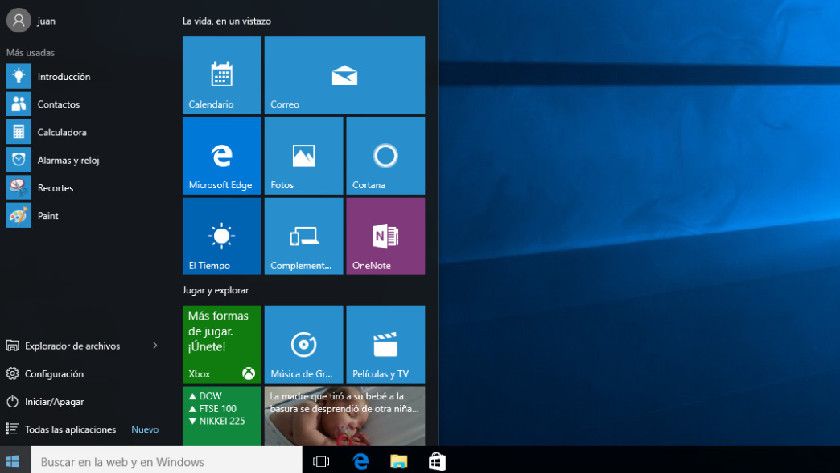Open Contactos from most used list
Screen dimensions: 840x473
[x=86, y=104]
